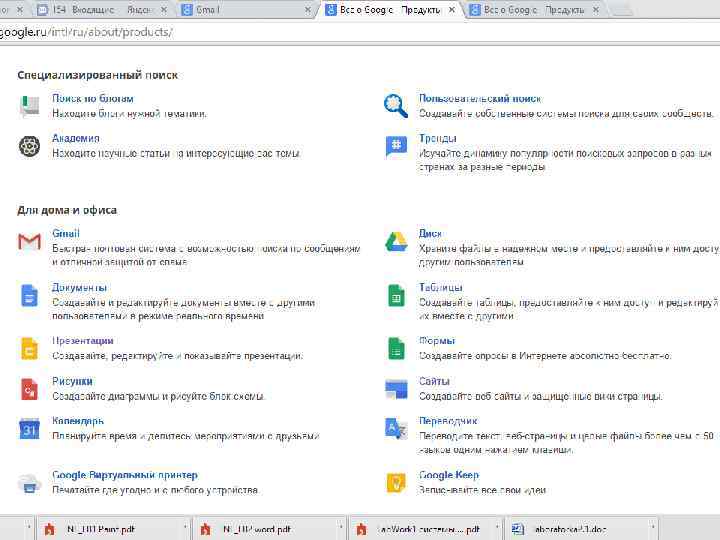
Task: Open the Таблицы link
Action: [x=441, y=287]
